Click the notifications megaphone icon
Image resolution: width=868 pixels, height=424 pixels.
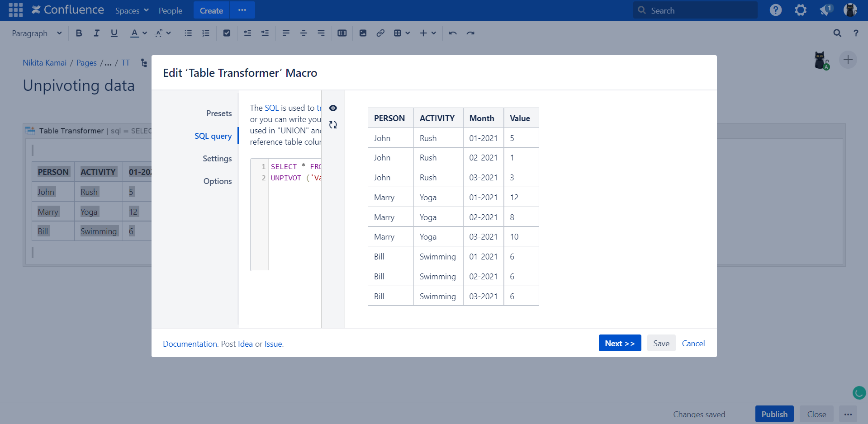coord(825,10)
